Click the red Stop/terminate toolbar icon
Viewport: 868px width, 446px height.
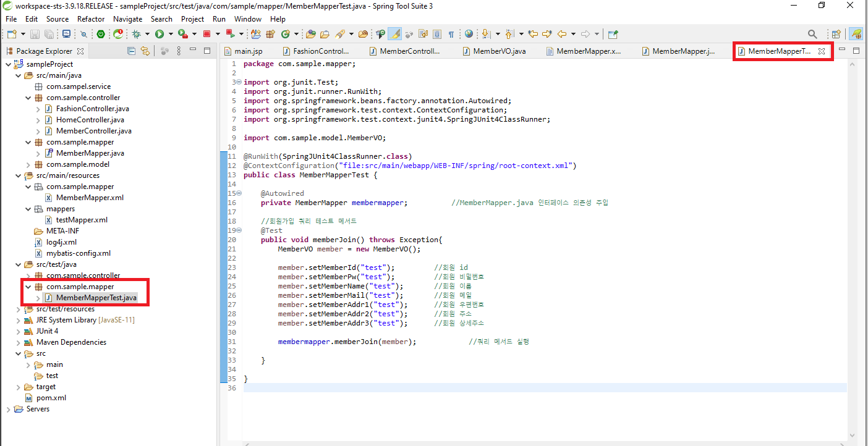[207, 34]
